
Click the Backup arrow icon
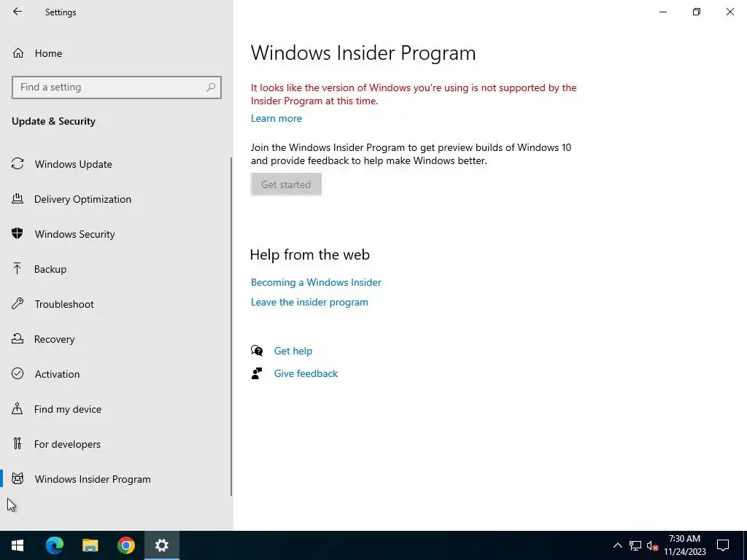(18, 268)
